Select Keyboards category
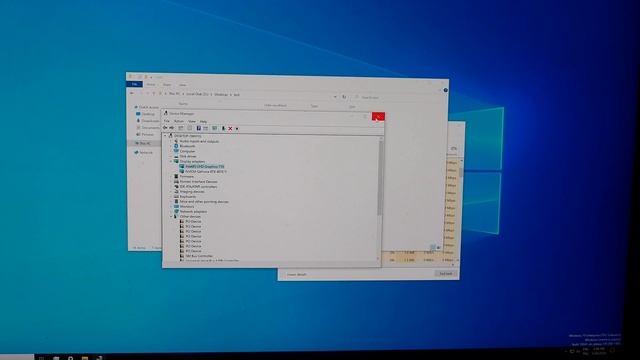The image size is (640, 360). 188,196
